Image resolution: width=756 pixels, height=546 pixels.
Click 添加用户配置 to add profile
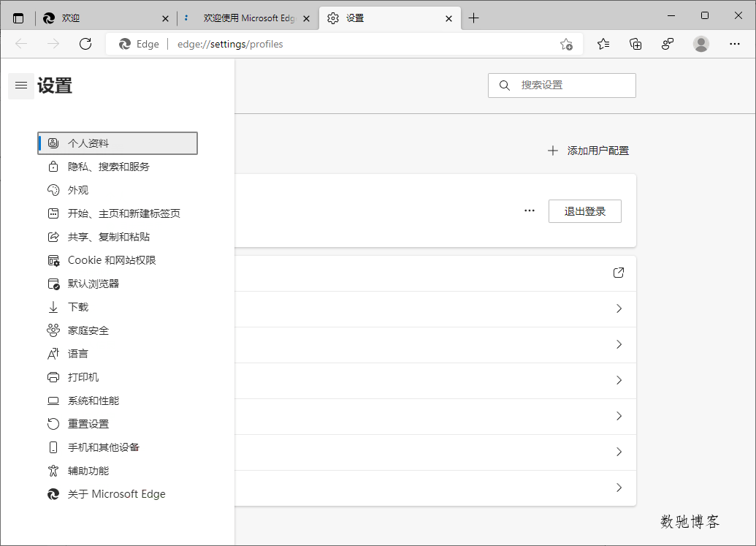point(588,151)
